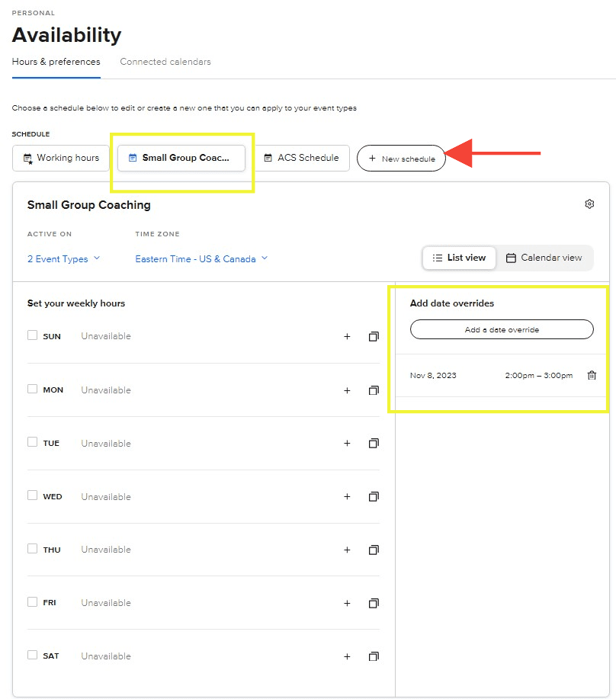This screenshot has height=699, width=616.
Task: Delete the Nov 8, 2023 date override
Action: click(592, 375)
